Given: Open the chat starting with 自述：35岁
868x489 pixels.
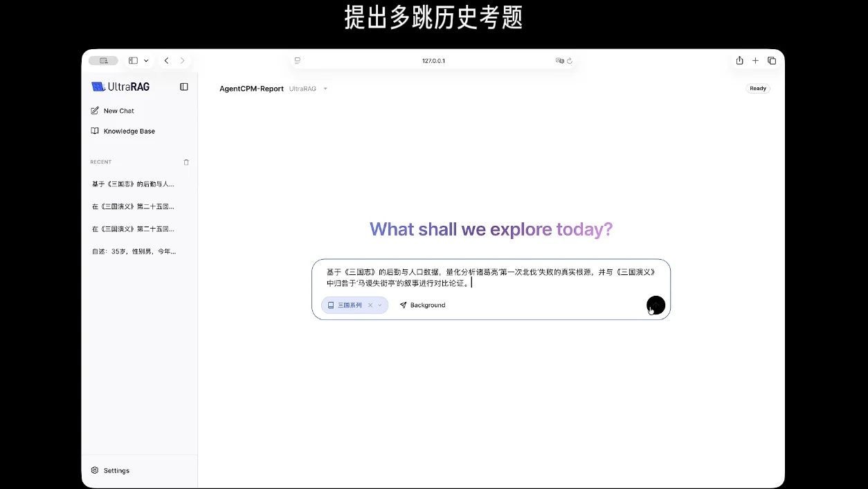Looking at the screenshot, I should (132, 251).
